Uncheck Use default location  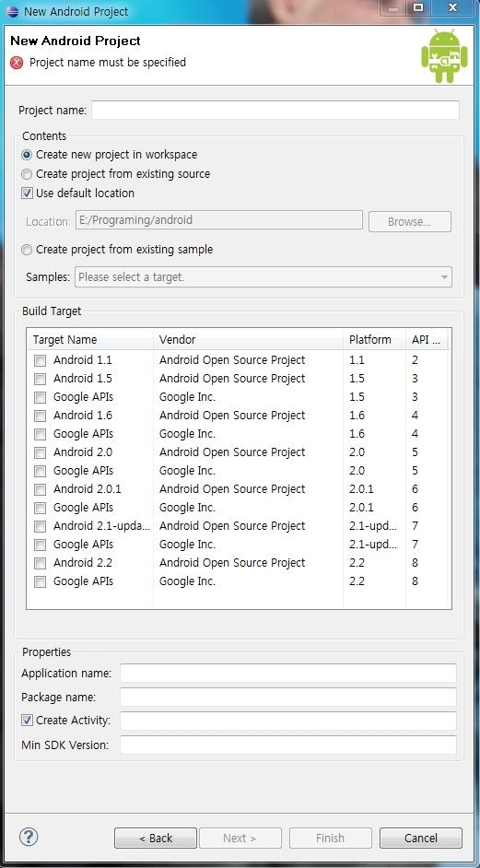coord(27,194)
